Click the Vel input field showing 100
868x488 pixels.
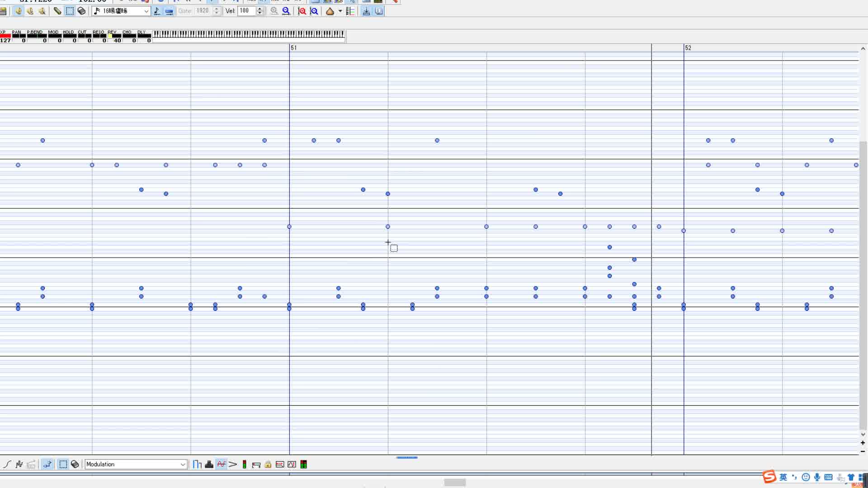coord(246,11)
